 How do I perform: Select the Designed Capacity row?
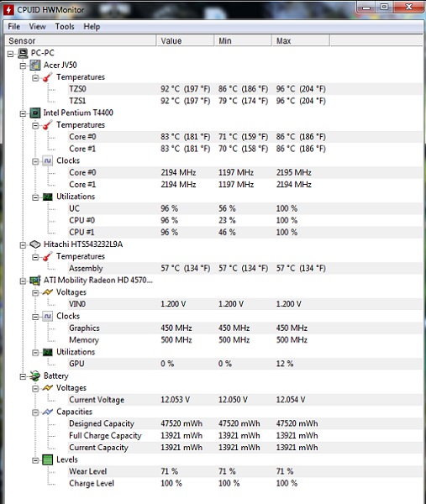coord(245,423)
